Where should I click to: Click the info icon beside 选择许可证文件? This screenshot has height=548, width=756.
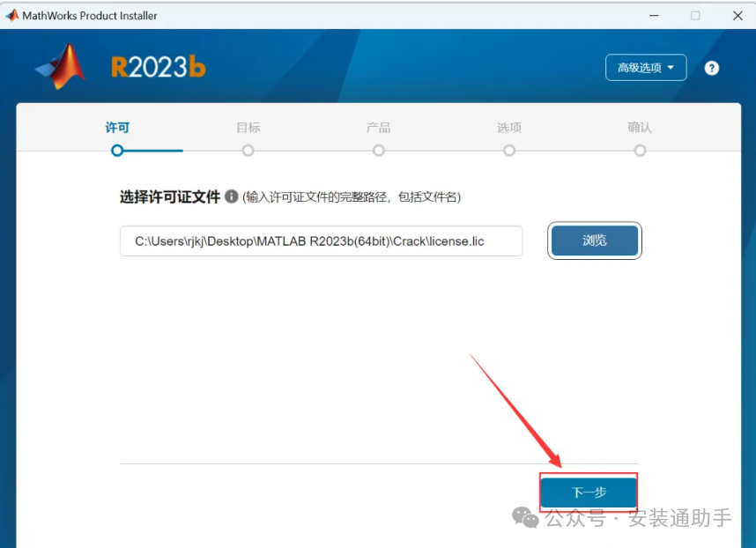point(232,196)
